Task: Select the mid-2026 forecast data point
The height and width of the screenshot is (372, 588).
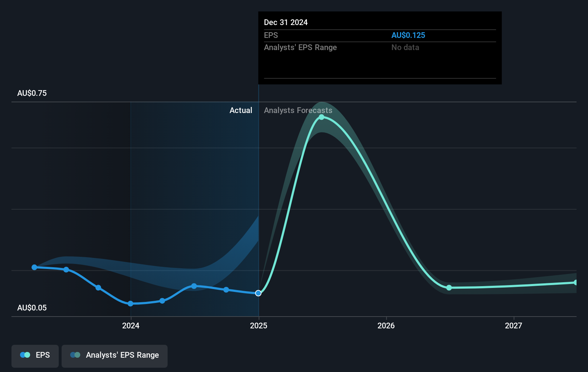Action: 449,288
